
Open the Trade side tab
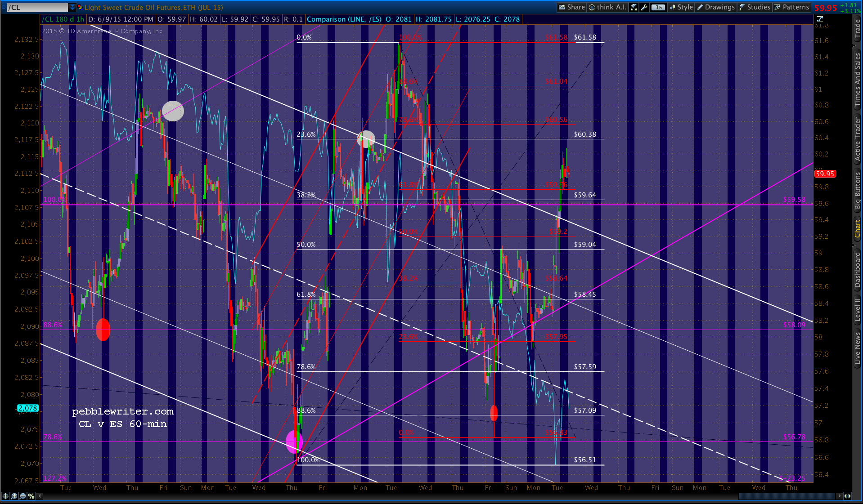click(858, 29)
